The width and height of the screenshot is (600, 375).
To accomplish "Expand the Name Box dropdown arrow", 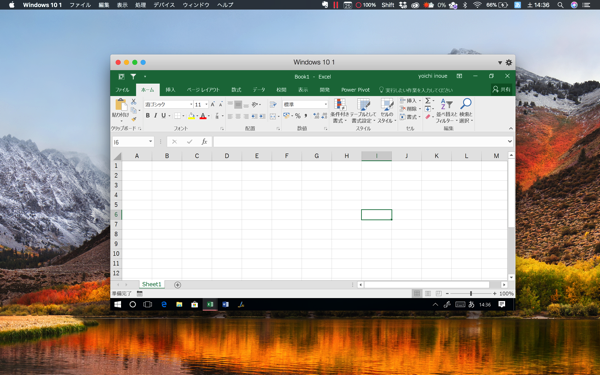I will pyautogui.click(x=150, y=142).
